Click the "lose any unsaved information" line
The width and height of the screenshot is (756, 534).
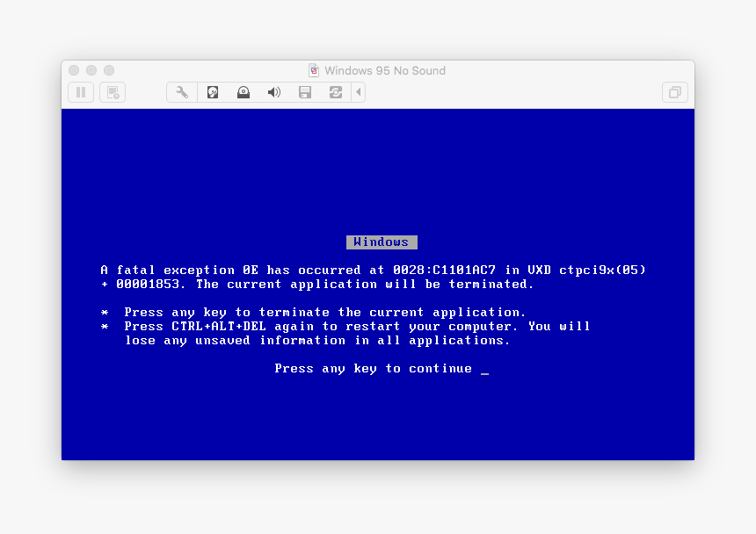coord(317,341)
